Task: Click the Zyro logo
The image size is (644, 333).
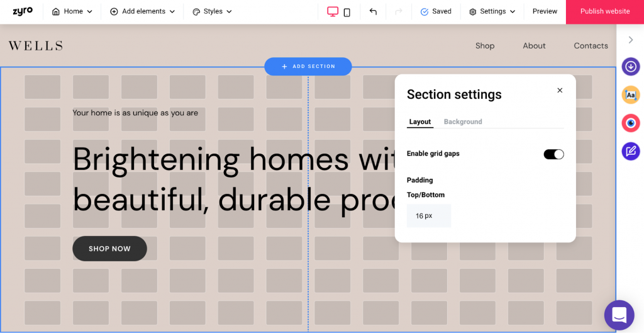Action: (23, 11)
